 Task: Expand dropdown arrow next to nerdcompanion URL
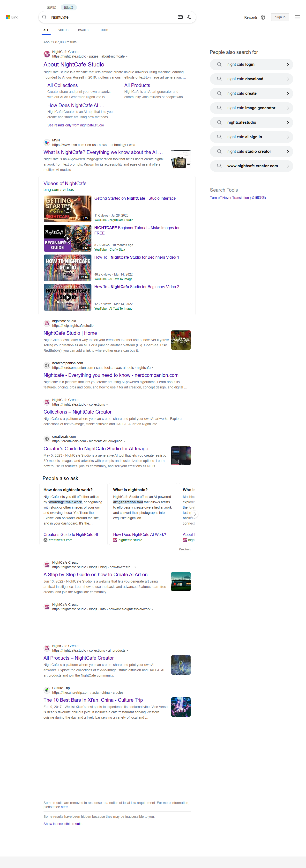click(152, 368)
